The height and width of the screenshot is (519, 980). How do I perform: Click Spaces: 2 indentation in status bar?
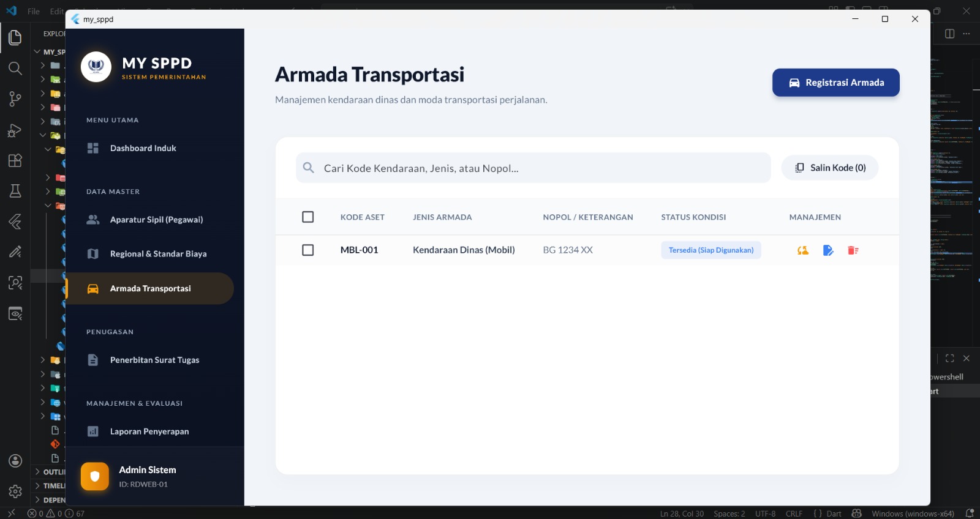[729, 513]
